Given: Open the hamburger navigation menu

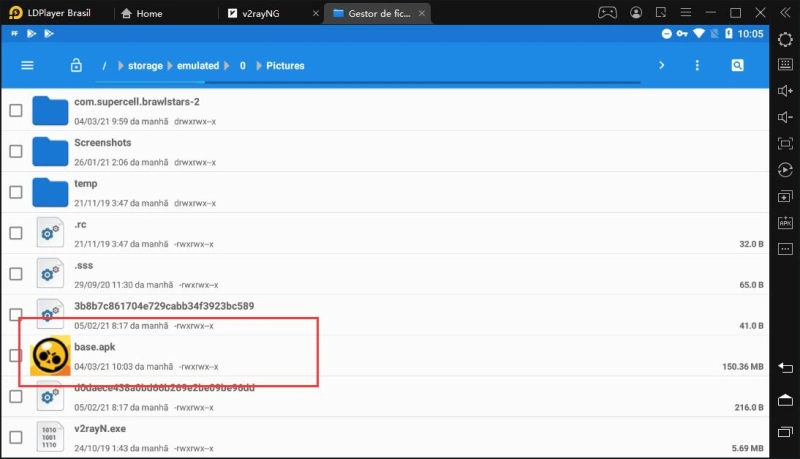Looking at the screenshot, I should pos(27,66).
